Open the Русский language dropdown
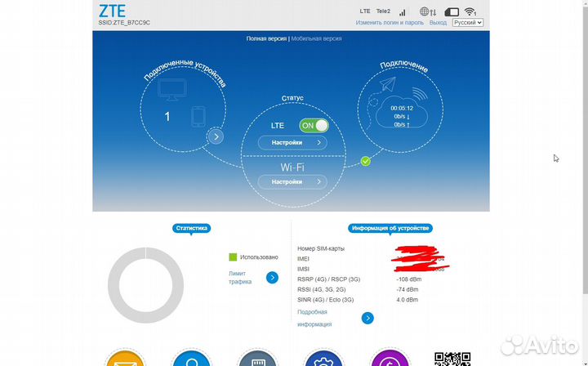Image resolution: width=588 pixels, height=366 pixels. 468,23
